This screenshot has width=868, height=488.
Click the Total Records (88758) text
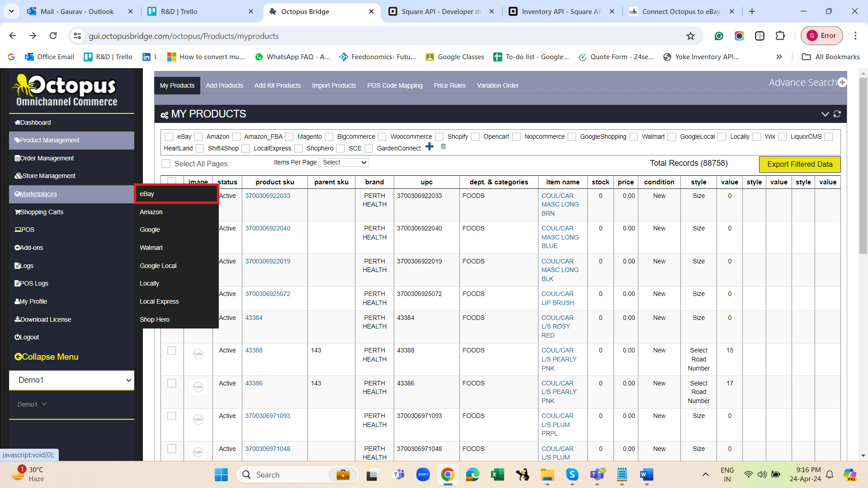tap(689, 164)
